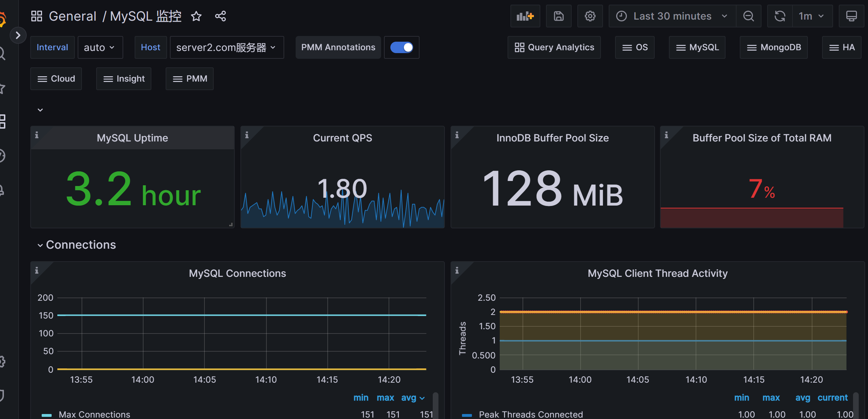Click the MySQL Uptime panel resize handle

coord(231,224)
